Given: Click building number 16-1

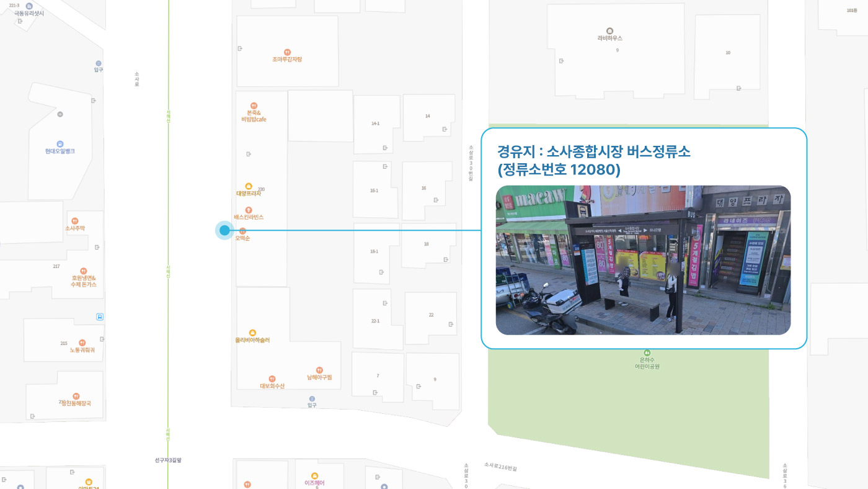Looking at the screenshot, I should click(374, 191).
